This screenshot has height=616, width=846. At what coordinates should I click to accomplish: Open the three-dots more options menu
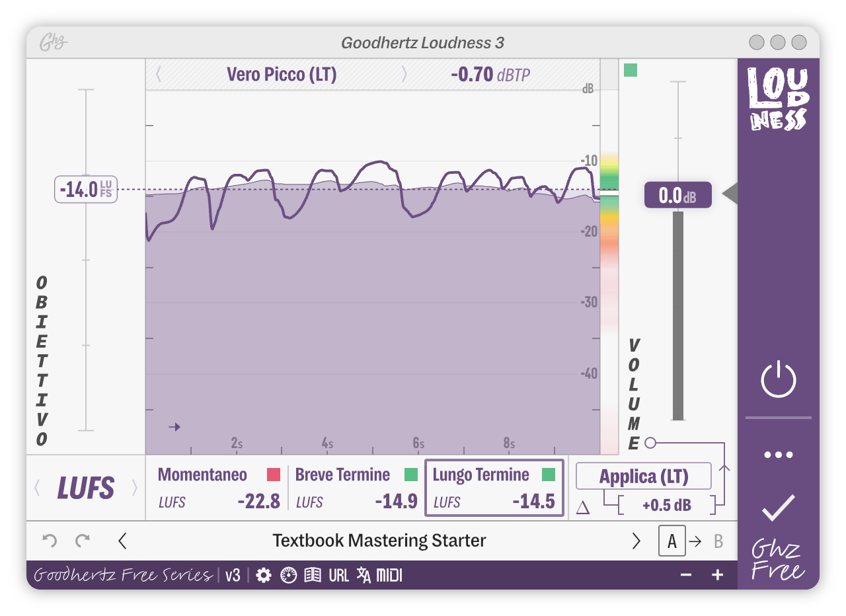pyautogui.click(x=779, y=455)
